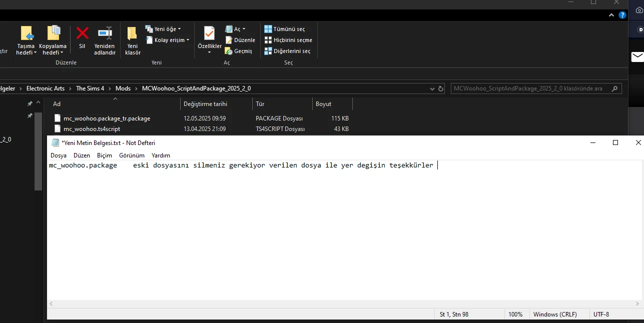Expand chevron after Mods breadcrumb
644x323 pixels.
(137, 88)
